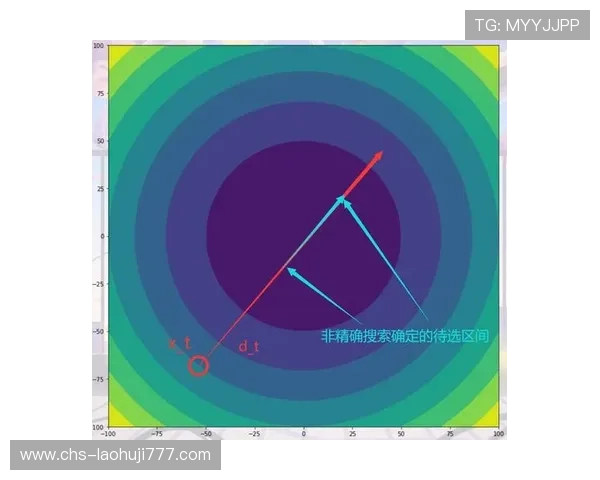
Task: Click the 75 tick label on the y-axis
Action: (100, 93)
